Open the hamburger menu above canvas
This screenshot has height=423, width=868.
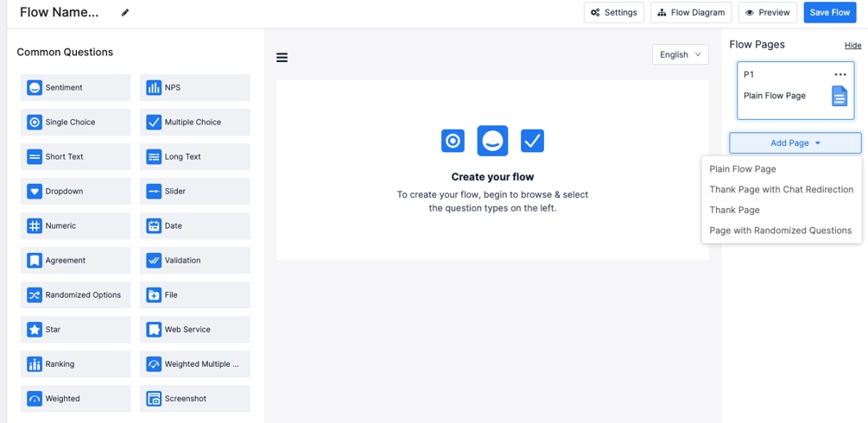pyautogui.click(x=282, y=58)
